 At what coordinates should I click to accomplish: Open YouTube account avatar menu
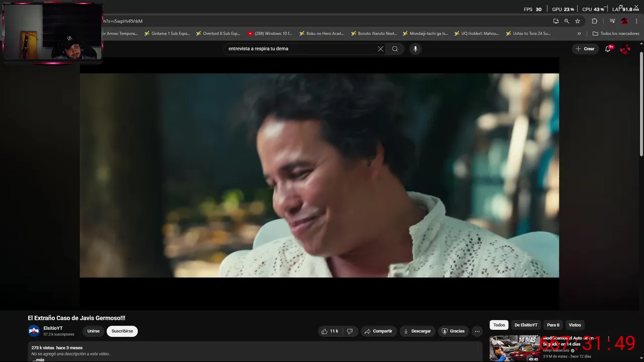(625, 49)
